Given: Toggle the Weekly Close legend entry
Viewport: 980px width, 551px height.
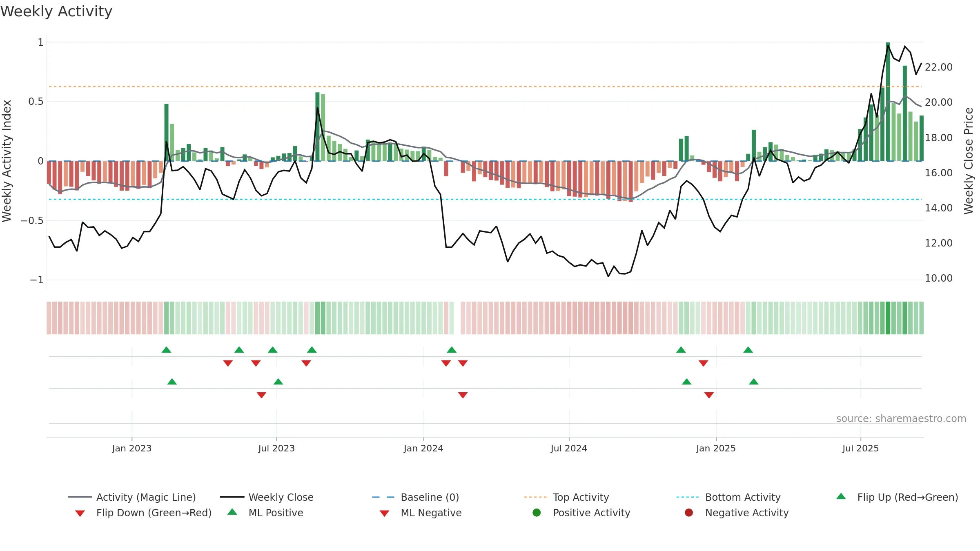Looking at the screenshot, I should coord(267,497).
